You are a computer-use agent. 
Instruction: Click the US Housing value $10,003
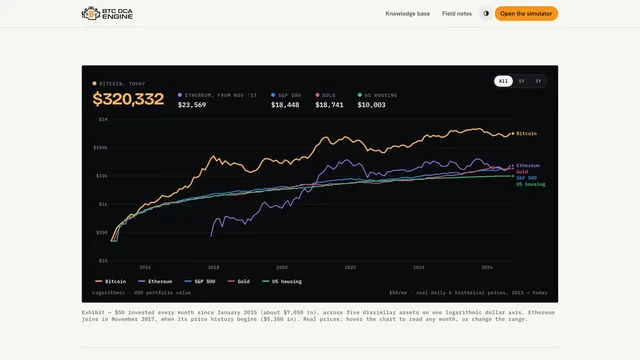371,105
